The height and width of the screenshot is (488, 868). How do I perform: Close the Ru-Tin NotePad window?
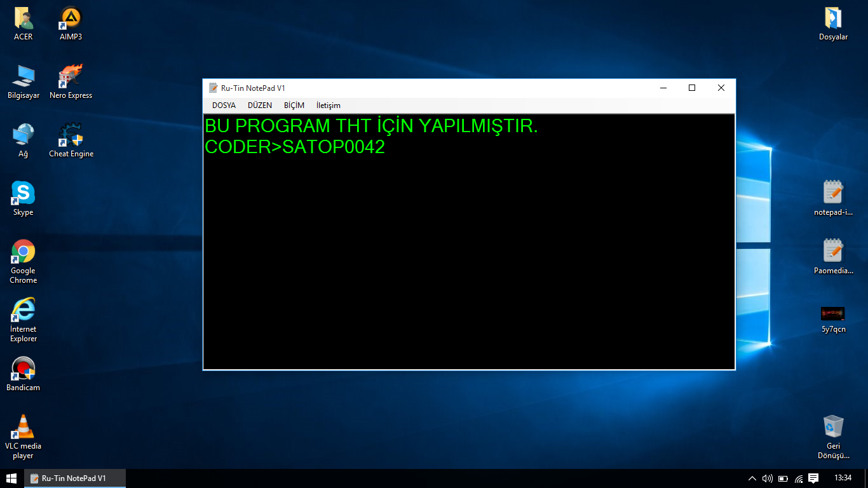[x=721, y=88]
